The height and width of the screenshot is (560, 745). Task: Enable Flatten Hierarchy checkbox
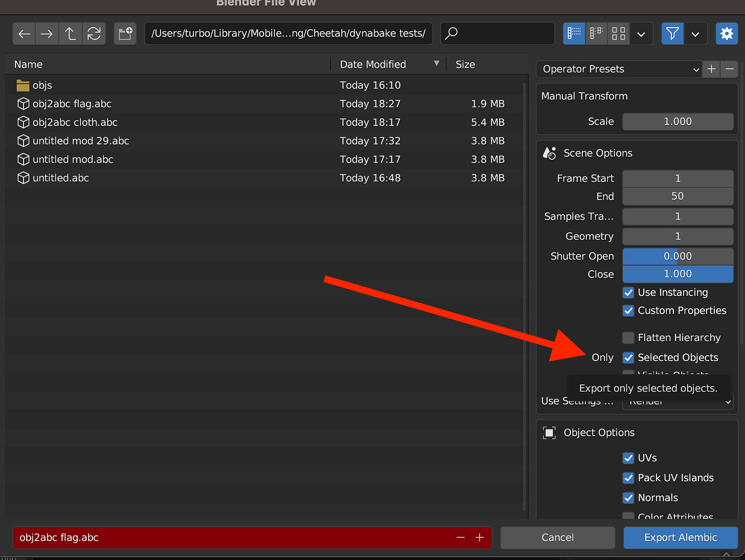pos(628,338)
